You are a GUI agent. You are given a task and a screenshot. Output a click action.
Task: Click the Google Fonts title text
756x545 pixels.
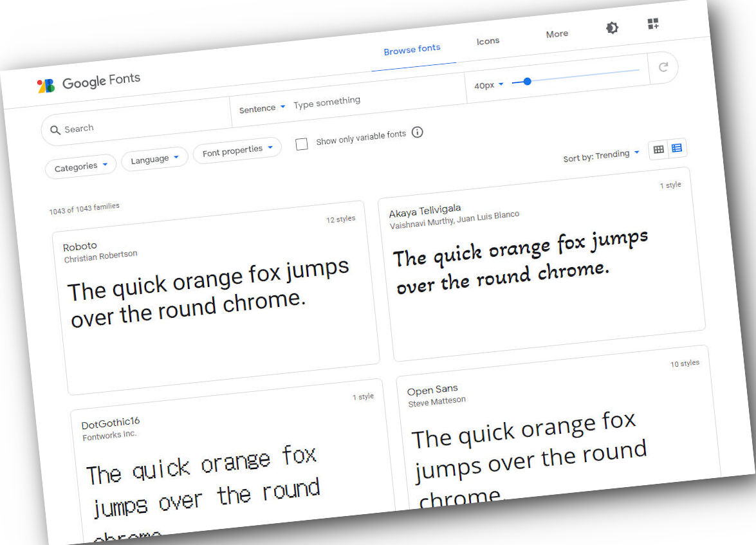pos(101,80)
